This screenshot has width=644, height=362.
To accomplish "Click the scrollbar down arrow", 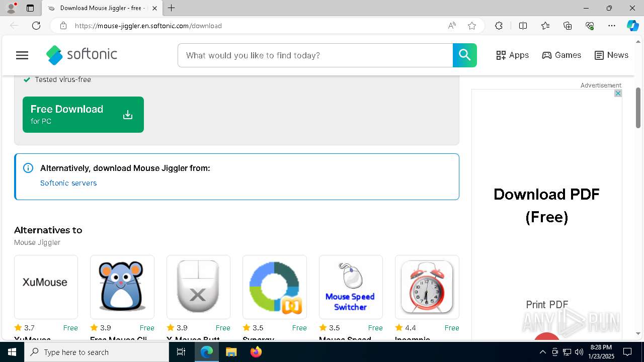I will point(638,333).
